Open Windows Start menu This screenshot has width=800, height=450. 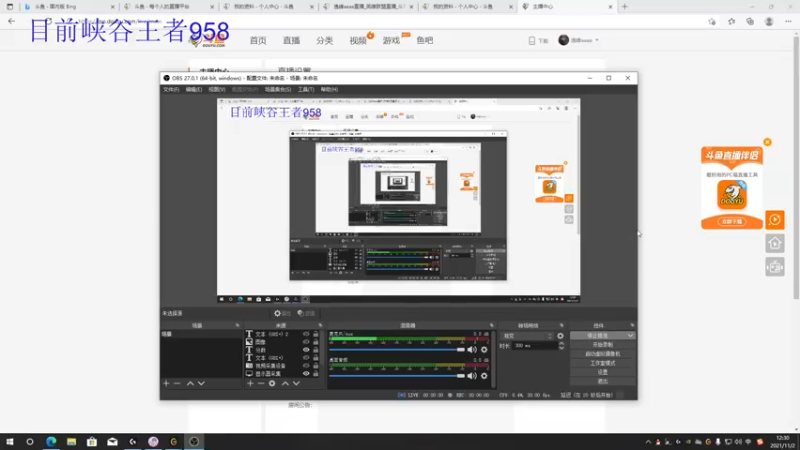(10, 442)
